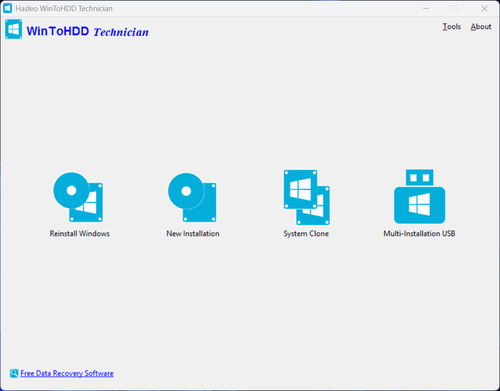Click the Reinstall Windows disc icon
Image resolution: width=500 pixels, height=391 pixels.
(78, 197)
